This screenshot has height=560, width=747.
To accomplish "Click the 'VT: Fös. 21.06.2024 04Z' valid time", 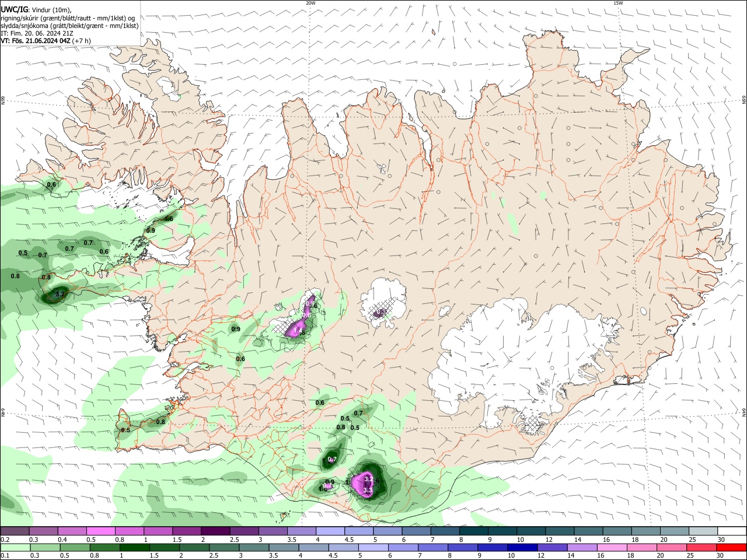I will 36,41.
